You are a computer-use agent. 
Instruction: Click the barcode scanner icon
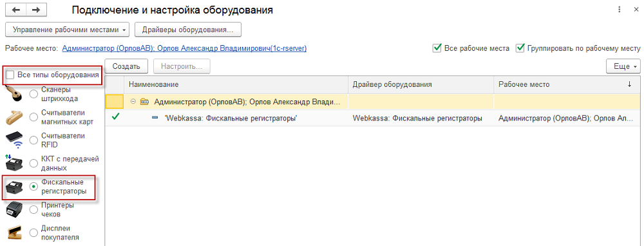click(x=15, y=94)
